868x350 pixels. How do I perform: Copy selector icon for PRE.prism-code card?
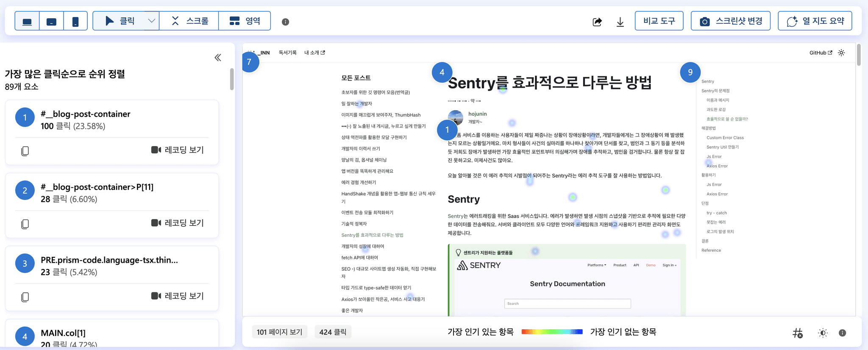25,297
